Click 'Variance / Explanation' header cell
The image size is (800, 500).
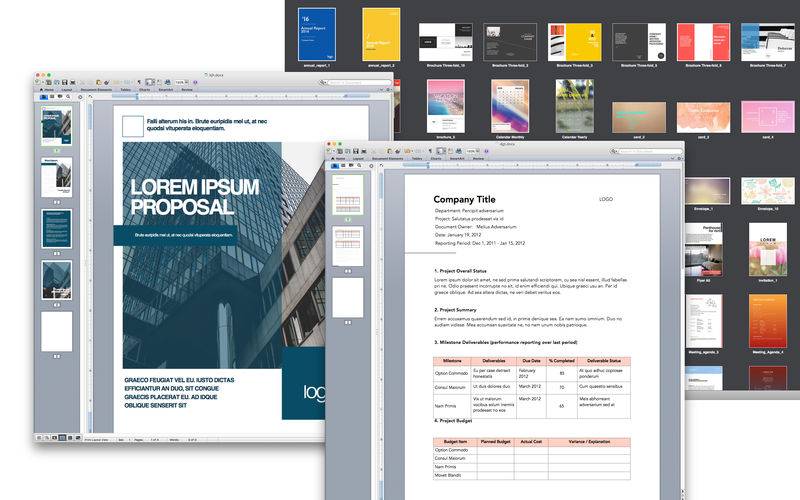pyautogui.click(x=589, y=442)
